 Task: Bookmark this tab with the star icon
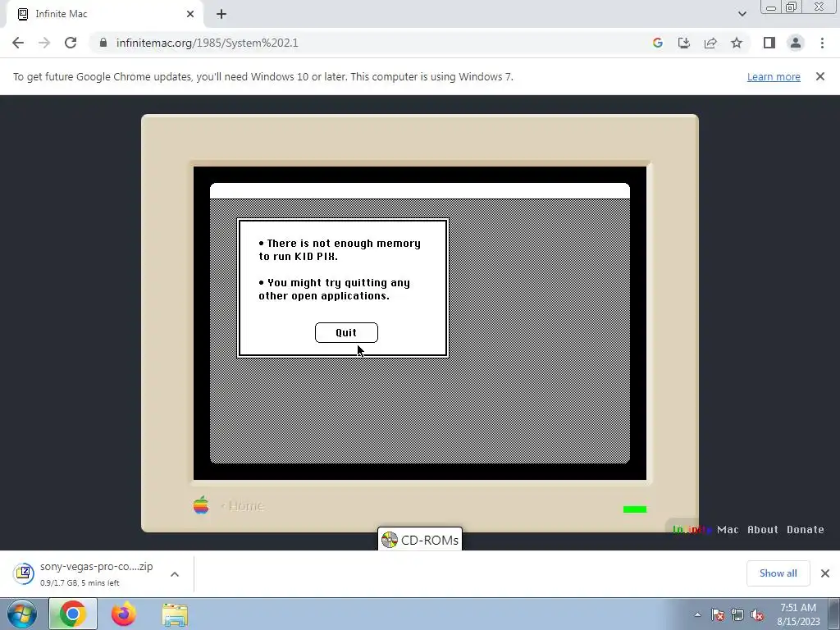(737, 43)
